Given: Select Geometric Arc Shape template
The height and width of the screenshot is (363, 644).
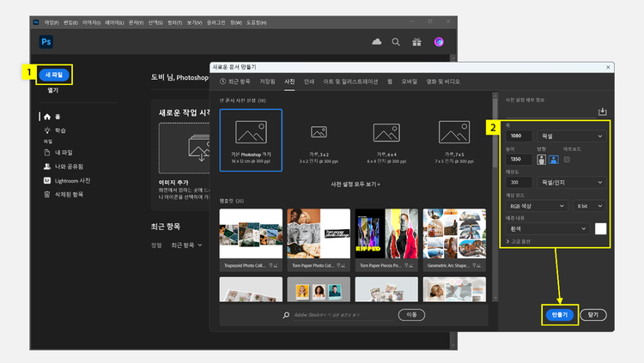Looking at the screenshot, I should click(454, 239).
